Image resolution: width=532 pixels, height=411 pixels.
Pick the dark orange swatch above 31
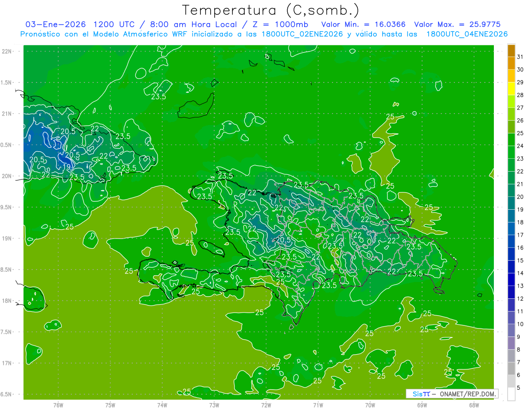(511, 51)
